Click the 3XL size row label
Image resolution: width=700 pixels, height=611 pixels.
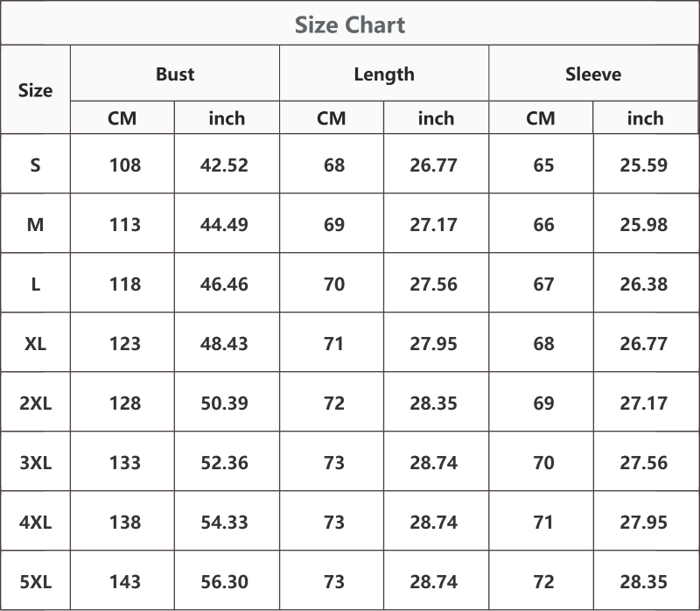pyautogui.click(x=35, y=463)
